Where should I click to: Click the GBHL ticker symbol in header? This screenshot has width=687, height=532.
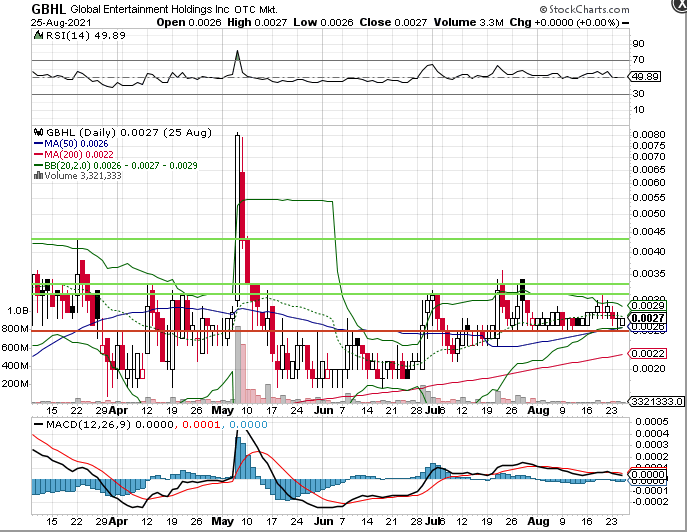48,9
